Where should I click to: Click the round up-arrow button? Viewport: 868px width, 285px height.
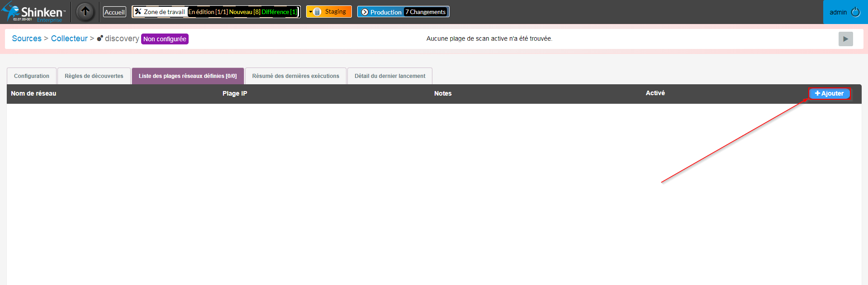click(85, 12)
